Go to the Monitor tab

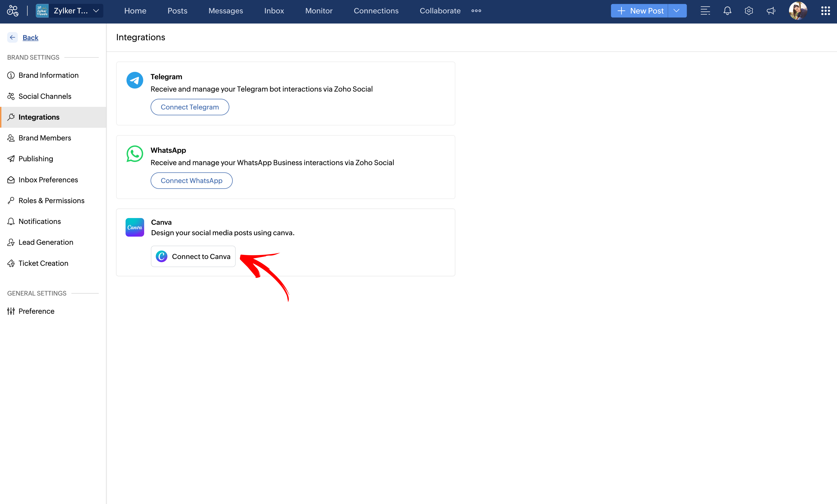(319, 11)
